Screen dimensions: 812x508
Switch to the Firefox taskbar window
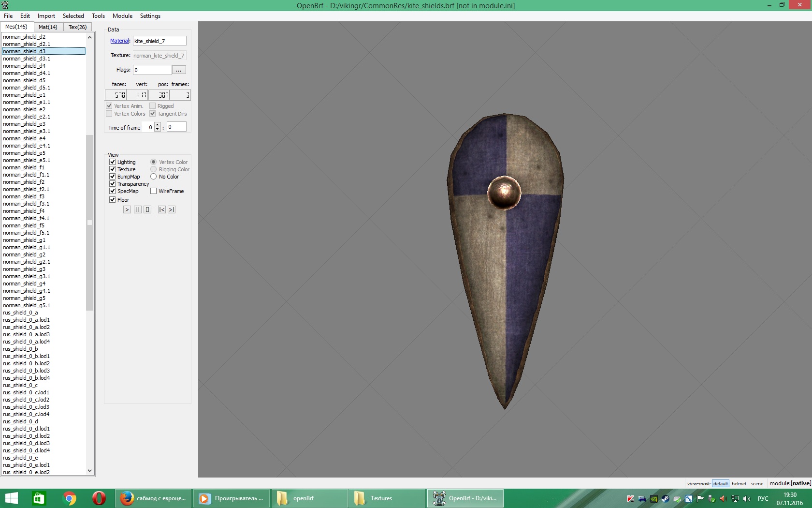pos(154,498)
